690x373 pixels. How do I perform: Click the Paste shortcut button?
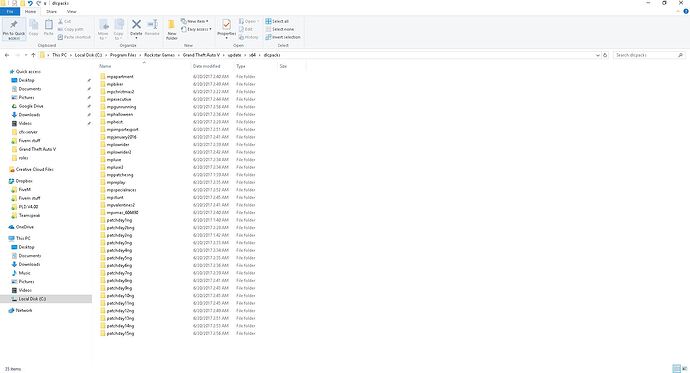74,37
